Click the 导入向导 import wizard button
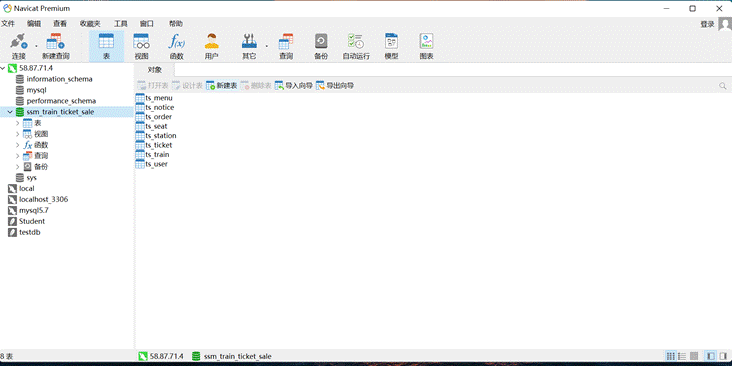Screen dimensions: 732x366 (x=294, y=86)
